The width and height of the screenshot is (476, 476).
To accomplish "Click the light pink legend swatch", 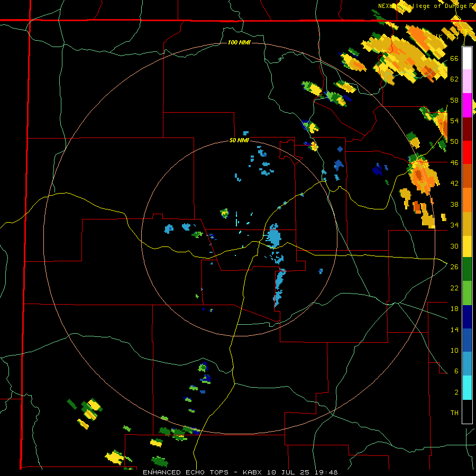I will [x=467, y=81].
